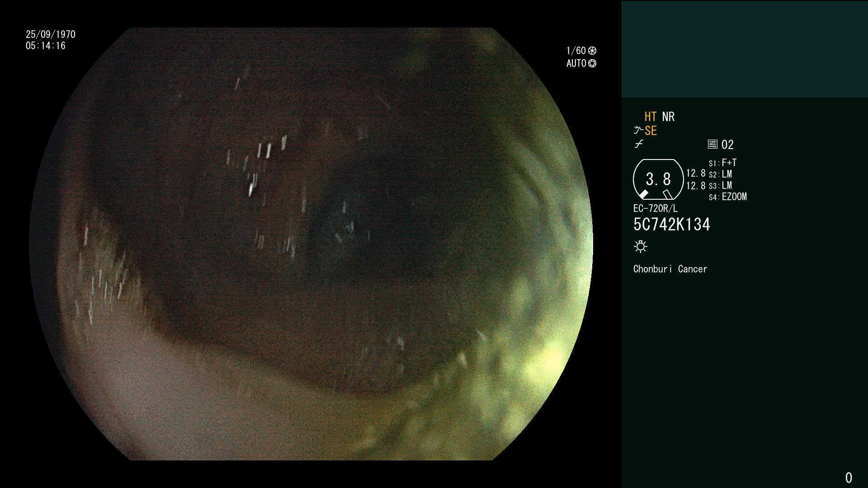Select the serial number 5C742K134

tap(672, 225)
